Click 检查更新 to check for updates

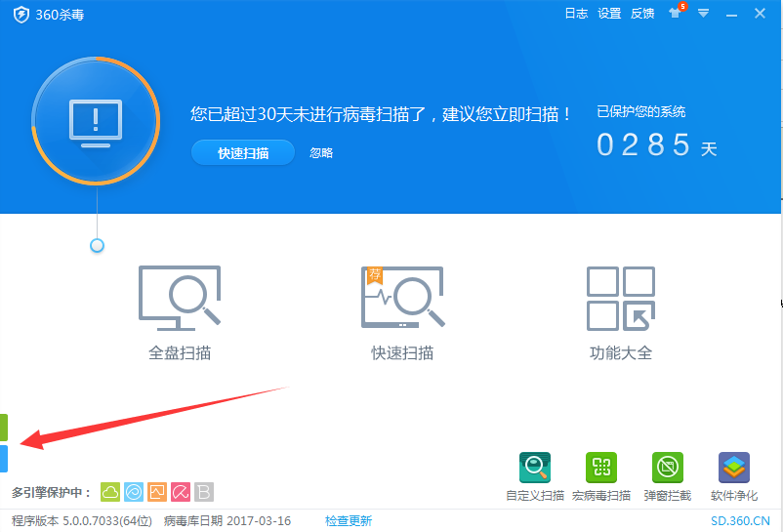click(x=349, y=521)
